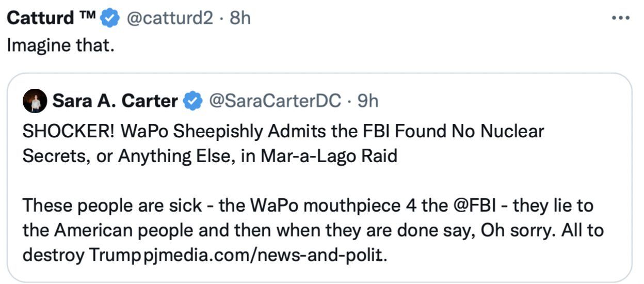
Task: Select the Sara A. Carter display name
Action: pyautogui.click(x=115, y=101)
